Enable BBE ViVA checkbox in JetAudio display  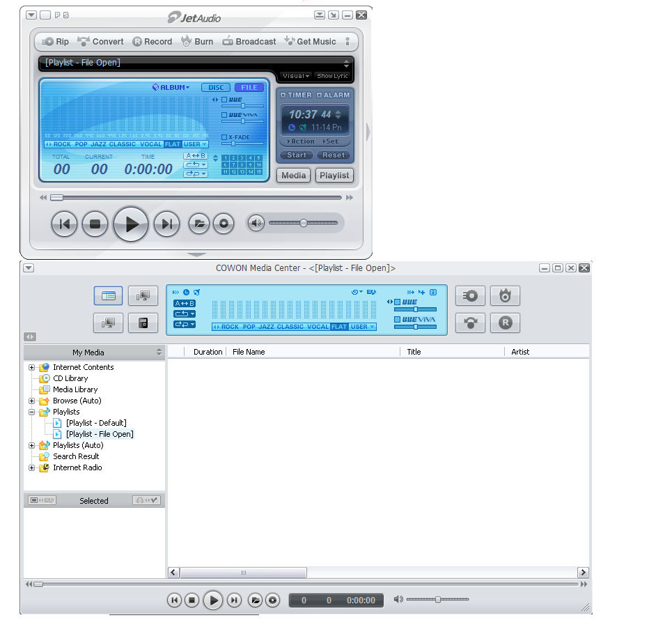pyautogui.click(x=224, y=115)
